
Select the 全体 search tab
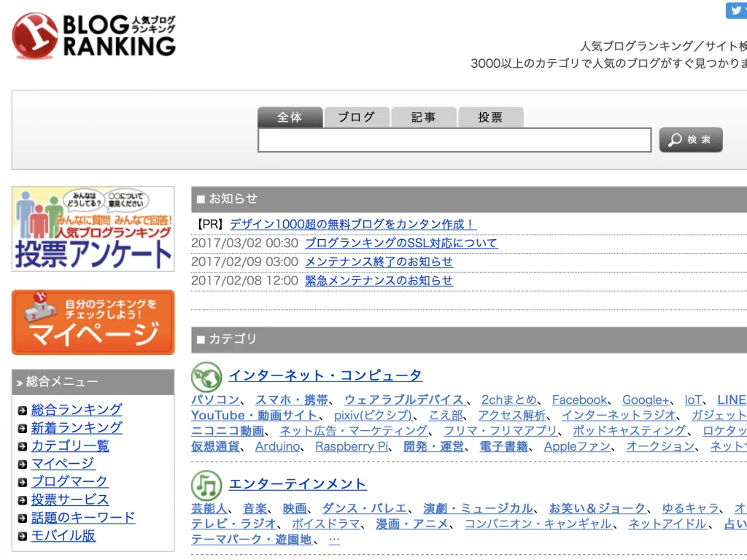click(290, 117)
